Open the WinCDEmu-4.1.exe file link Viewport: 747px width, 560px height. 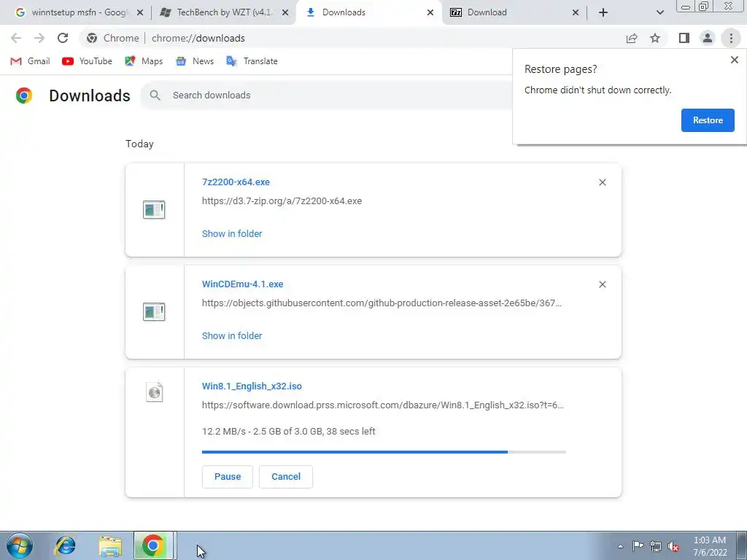[x=242, y=284]
